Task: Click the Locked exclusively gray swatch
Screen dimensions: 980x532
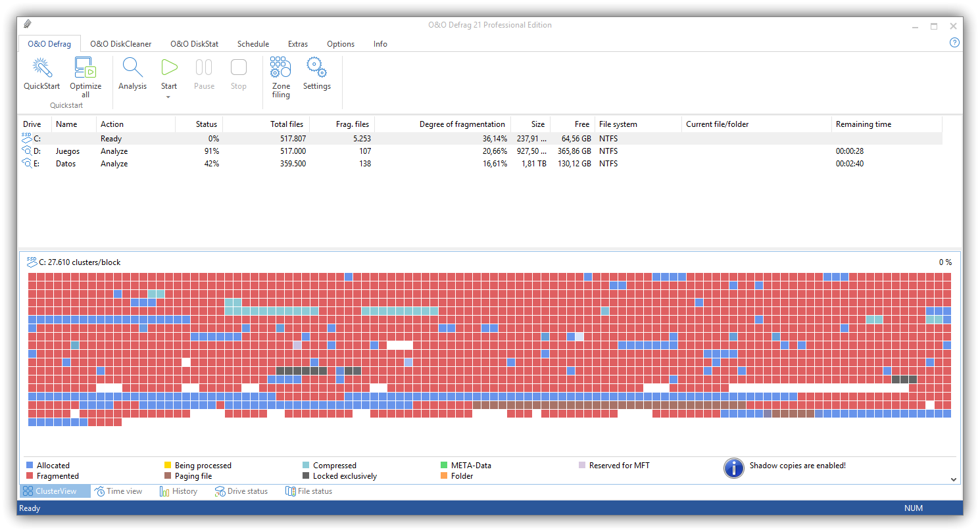Action: click(306, 476)
